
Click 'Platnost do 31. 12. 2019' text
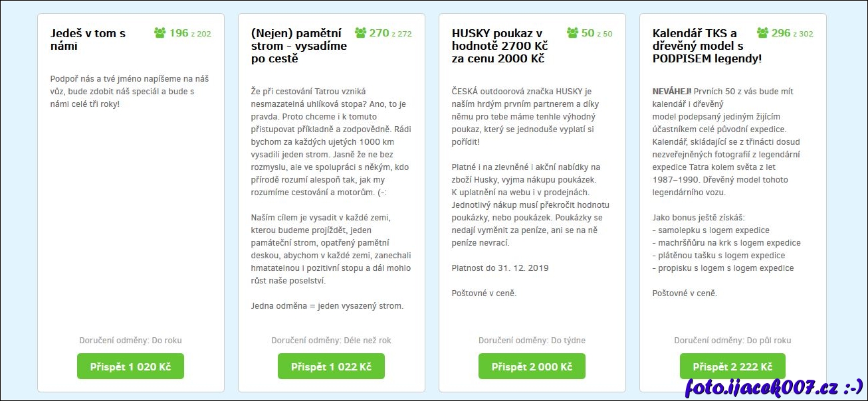[500, 268]
